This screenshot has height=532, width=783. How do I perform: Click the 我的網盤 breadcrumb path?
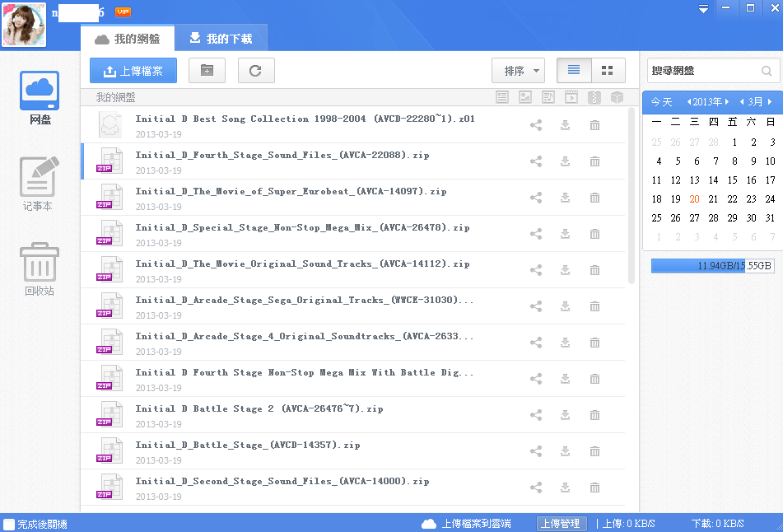115,97
